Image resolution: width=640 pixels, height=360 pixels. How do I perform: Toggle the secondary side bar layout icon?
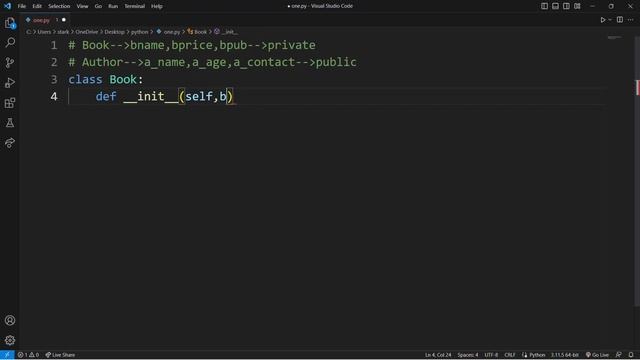pos(567,6)
